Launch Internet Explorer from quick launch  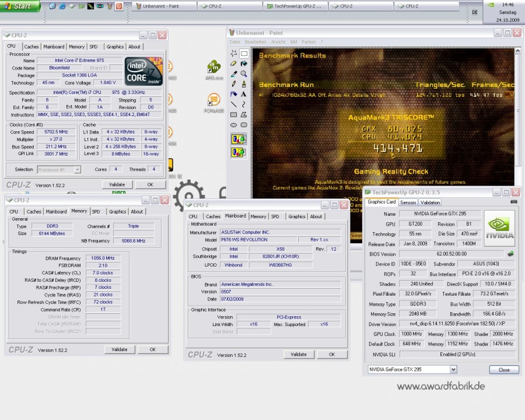pos(62,6)
